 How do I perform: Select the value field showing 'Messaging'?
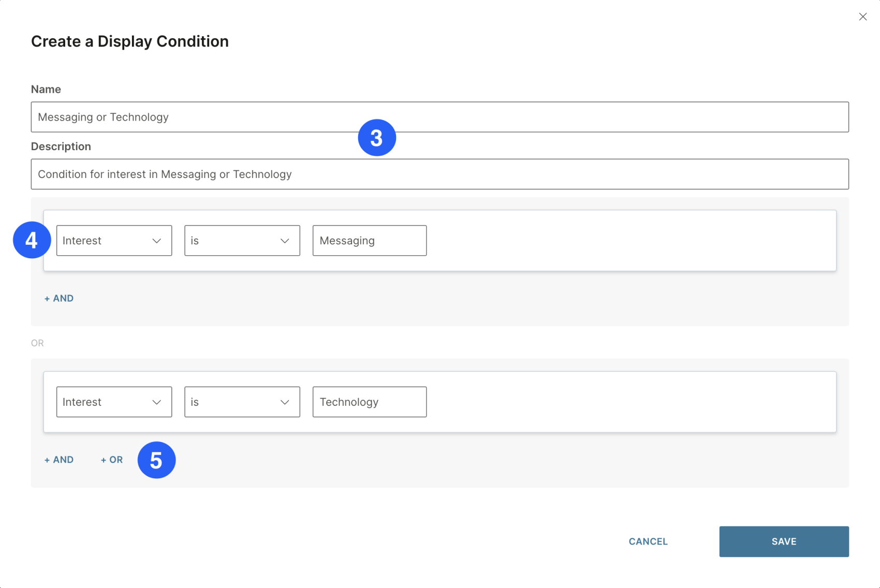[369, 240]
